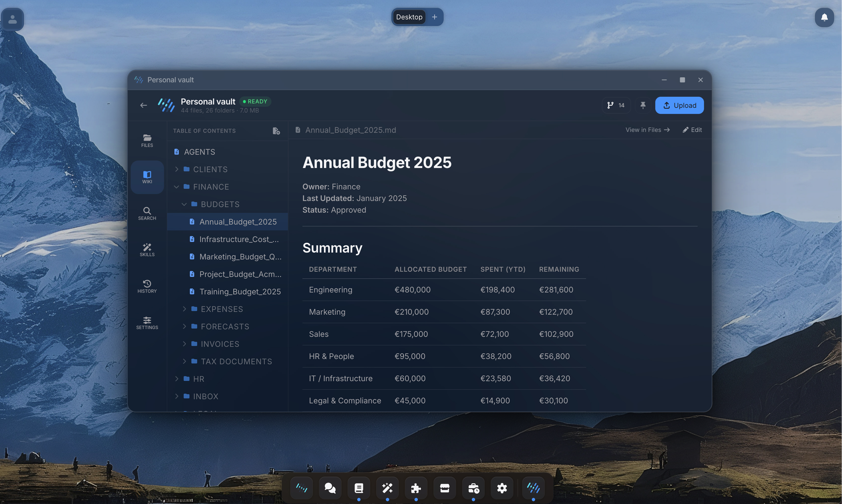
Task: Switch to the Desktop tab
Action: [x=409, y=17]
